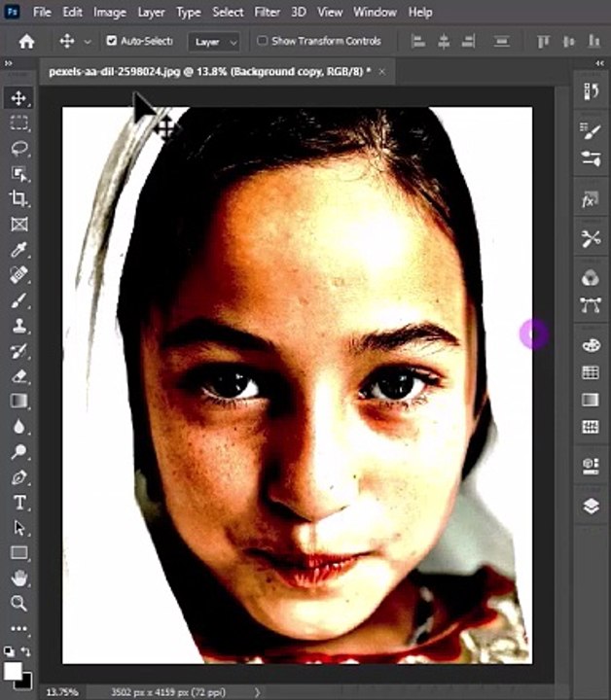This screenshot has width=611, height=700.
Task: Select the Object Selection tool
Action: [18, 174]
